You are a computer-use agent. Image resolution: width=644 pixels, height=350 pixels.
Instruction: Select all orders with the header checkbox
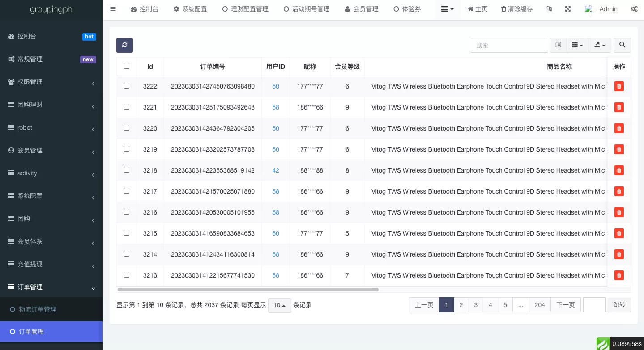[126, 66]
